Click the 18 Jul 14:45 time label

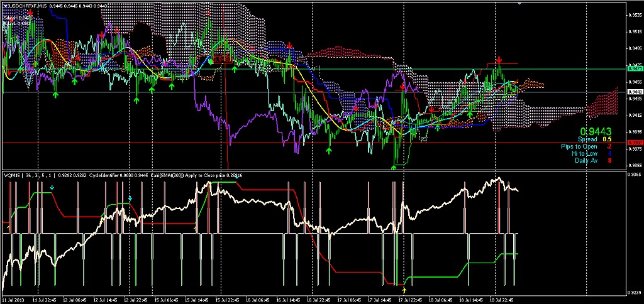[x=472, y=300]
